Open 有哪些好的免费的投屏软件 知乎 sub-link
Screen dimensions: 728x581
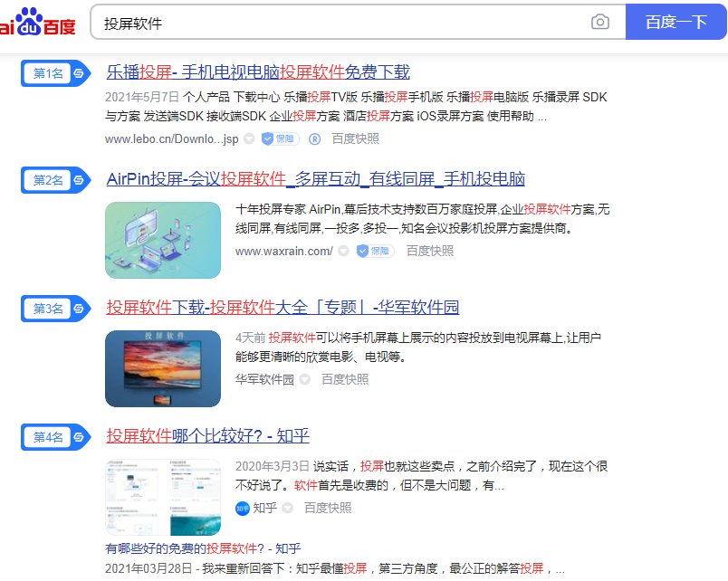pos(203,548)
